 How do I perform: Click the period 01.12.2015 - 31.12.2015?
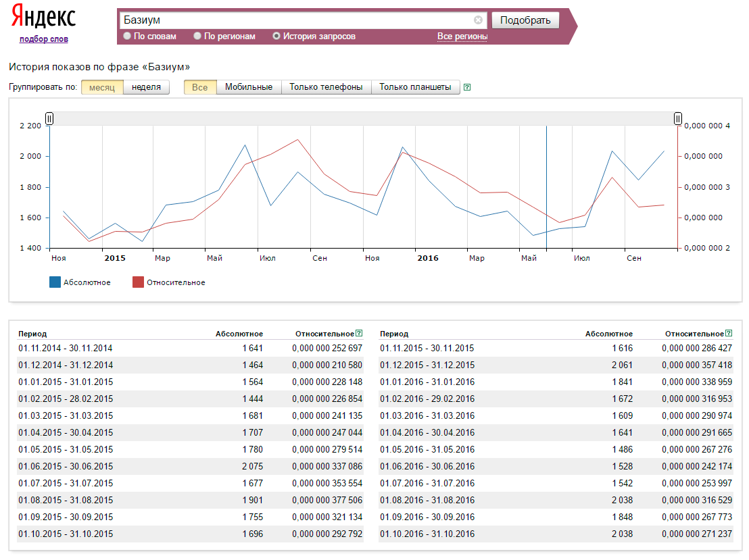427,365
